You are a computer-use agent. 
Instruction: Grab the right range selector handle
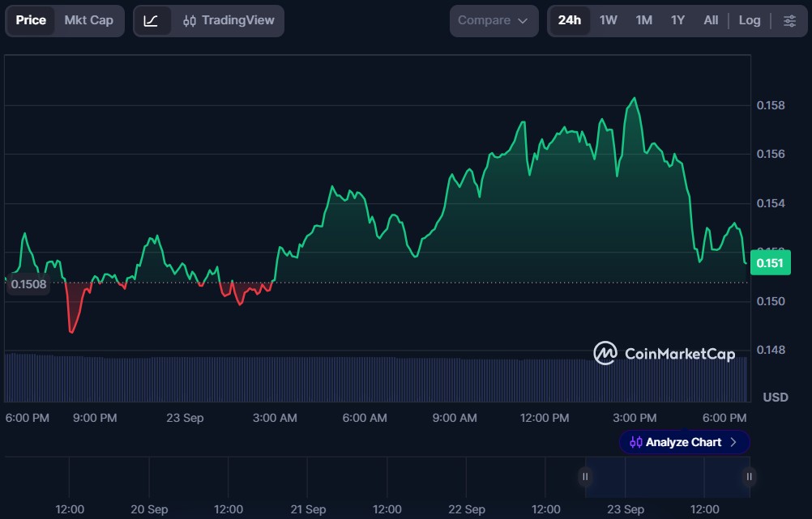749,477
